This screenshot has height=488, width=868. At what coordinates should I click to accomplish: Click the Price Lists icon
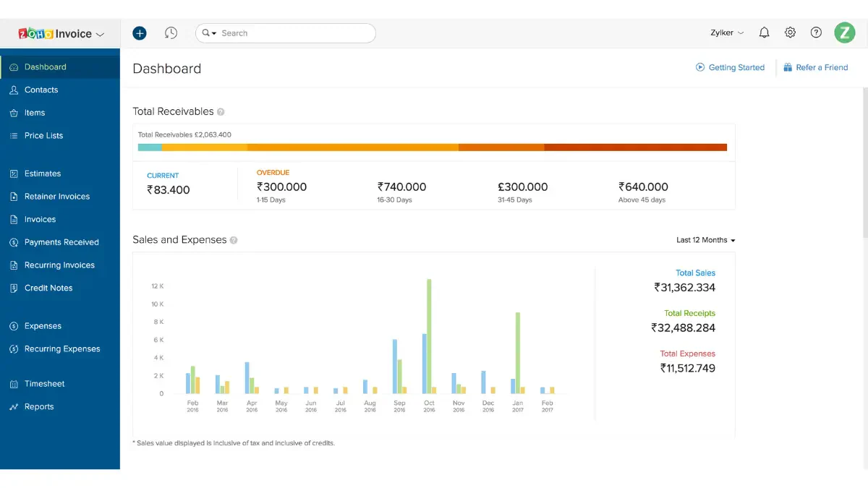[14, 136]
